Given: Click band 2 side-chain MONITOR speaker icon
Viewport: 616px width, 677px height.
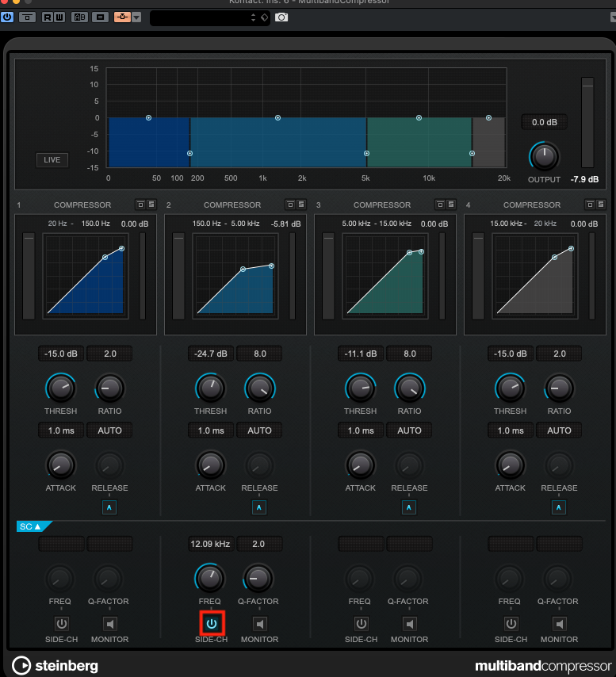Looking at the screenshot, I should point(259,624).
